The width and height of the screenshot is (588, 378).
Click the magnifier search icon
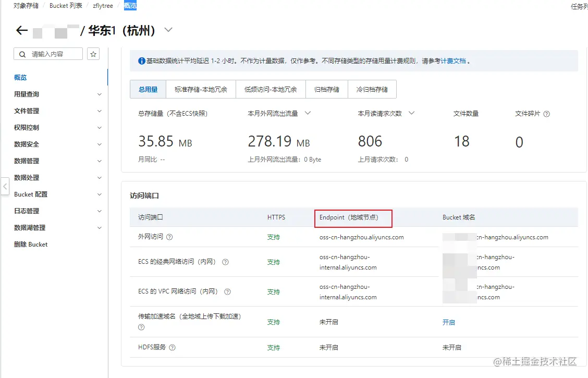tap(22, 54)
